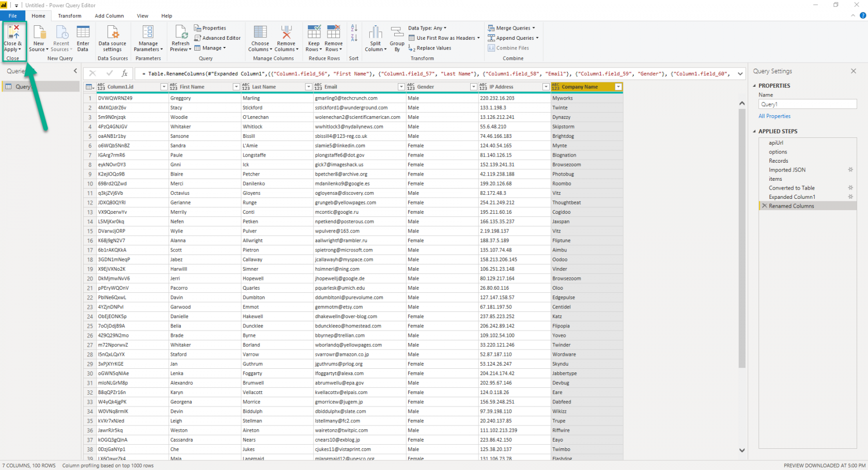The image size is (868, 470).
Task: Open the gear settings for Imported JSON step
Action: pyautogui.click(x=850, y=169)
